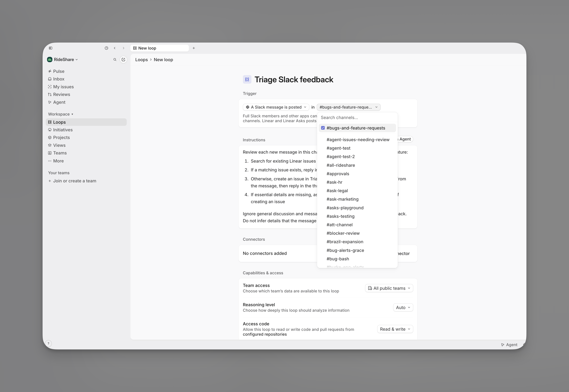The width and height of the screenshot is (569, 392).
Task: Click the Slack icon in the trigger selector
Action: coord(247,107)
